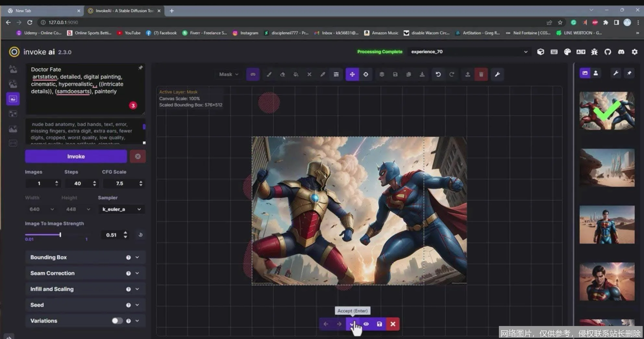This screenshot has height=339, width=644.
Task: Open GitHub link icon
Action: (608, 52)
